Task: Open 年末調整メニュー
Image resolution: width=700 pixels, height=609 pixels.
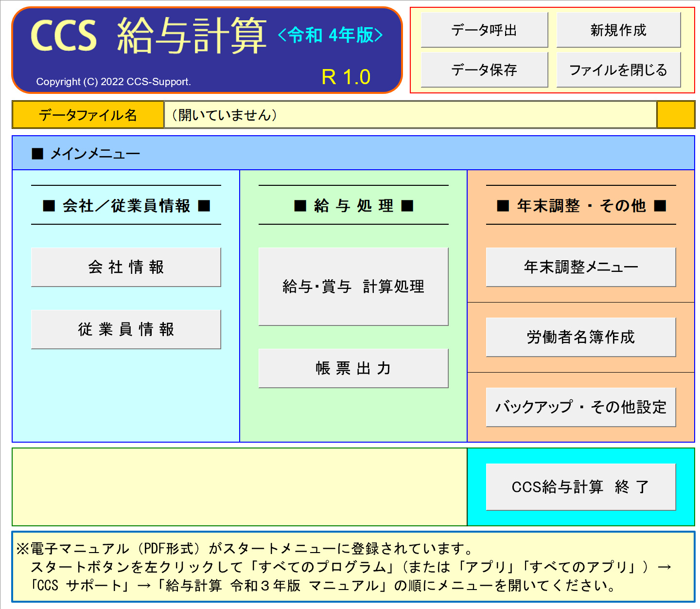Action: (581, 267)
